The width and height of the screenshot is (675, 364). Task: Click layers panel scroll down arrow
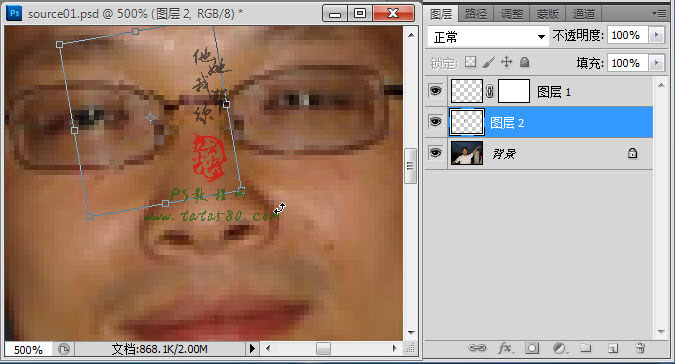(661, 332)
